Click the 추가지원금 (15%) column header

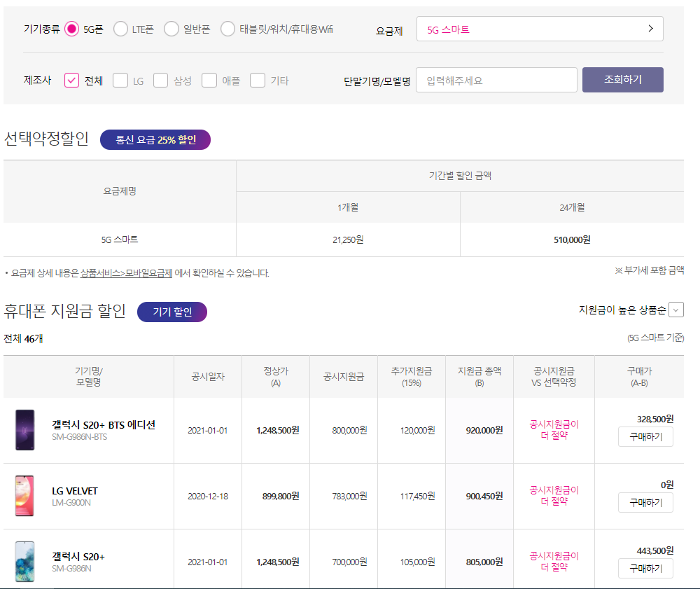pyautogui.click(x=412, y=377)
